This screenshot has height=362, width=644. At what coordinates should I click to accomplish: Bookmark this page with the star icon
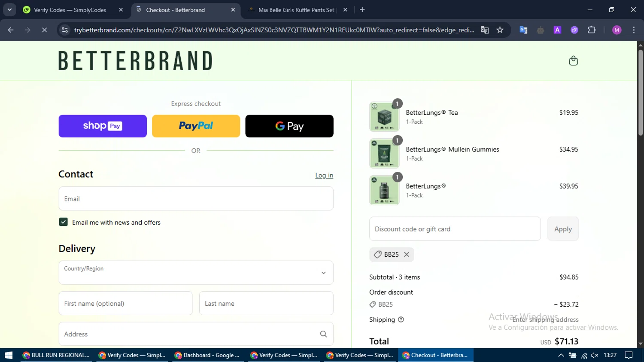pyautogui.click(x=500, y=30)
